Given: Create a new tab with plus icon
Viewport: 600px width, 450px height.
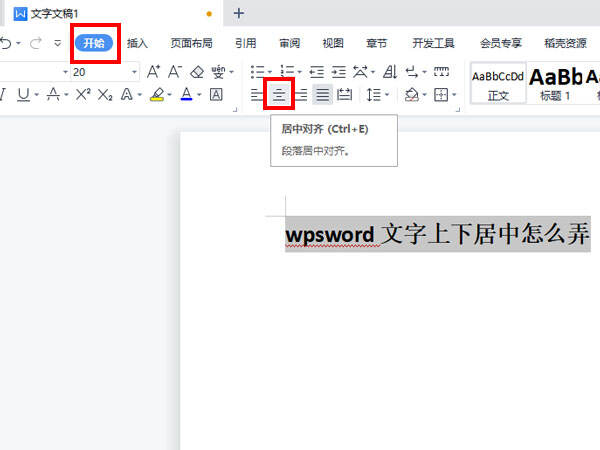Looking at the screenshot, I should click(x=239, y=13).
